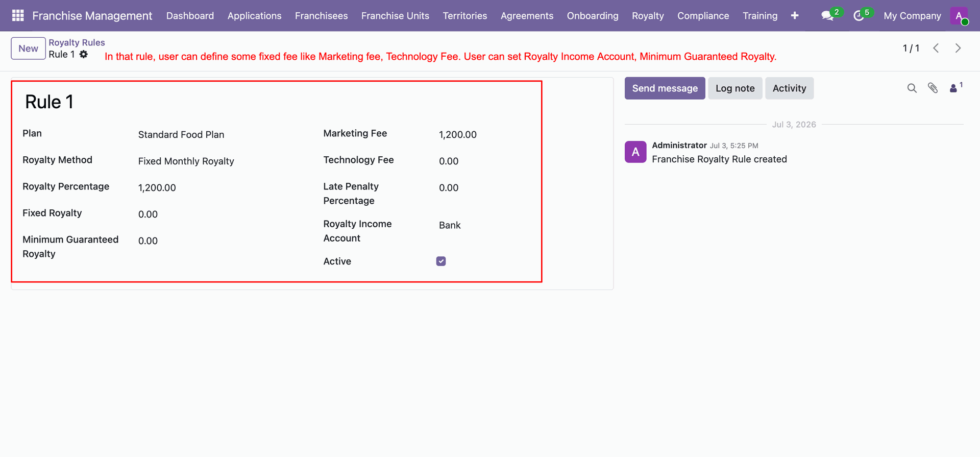980x457 pixels.
Task: Open Agreements menu
Action: 527,16
